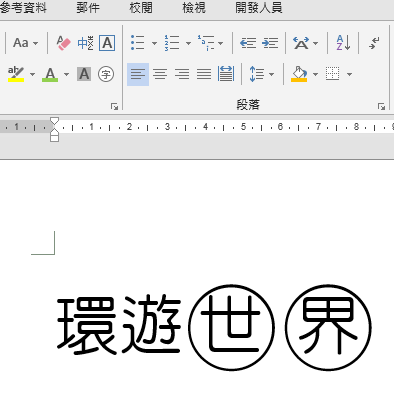Open the 校閱 ribbon tab
This screenshot has width=394, height=393.
click(x=141, y=8)
